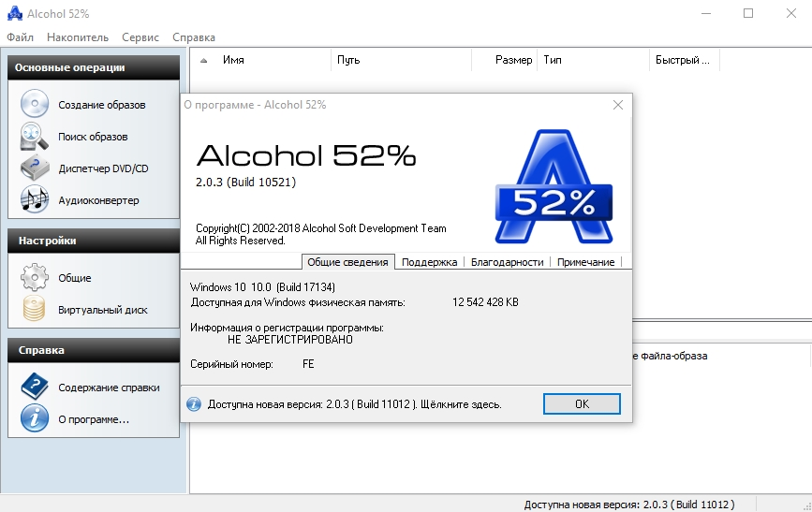Image resolution: width=812 pixels, height=512 pixels.
Task: Click the status bar new version message
Action: click(x=629, y=505)
